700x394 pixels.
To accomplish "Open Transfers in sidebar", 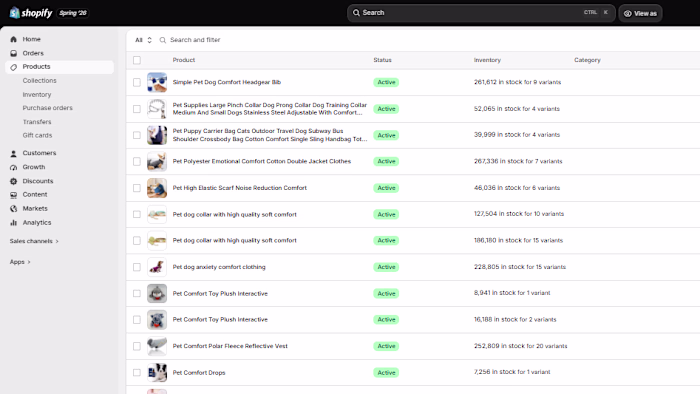I will pyautogui.click(x=37, y=122).
